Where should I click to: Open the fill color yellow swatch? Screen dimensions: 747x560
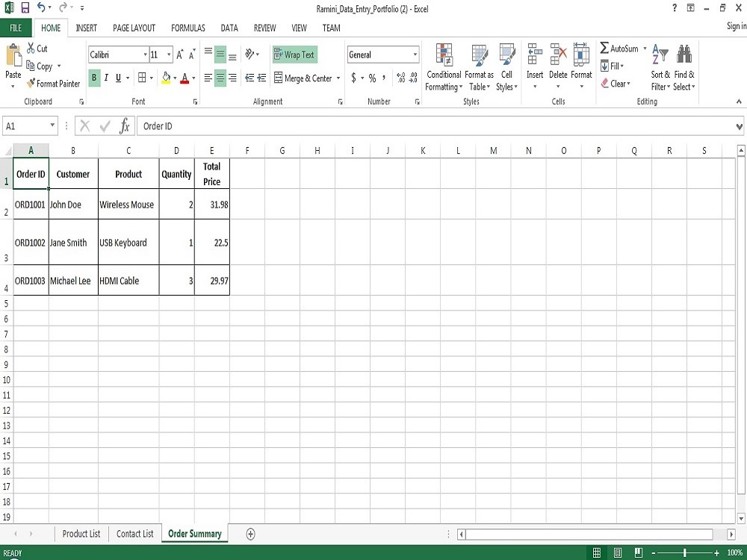click(166, 78)
